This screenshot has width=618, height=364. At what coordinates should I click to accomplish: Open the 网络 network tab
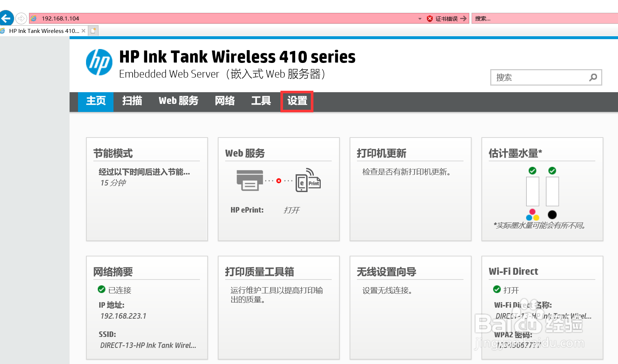tap(225, 101)
